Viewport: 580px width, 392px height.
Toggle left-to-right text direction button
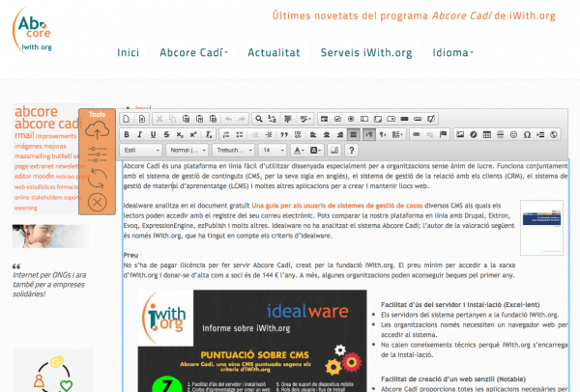point(369,135)
